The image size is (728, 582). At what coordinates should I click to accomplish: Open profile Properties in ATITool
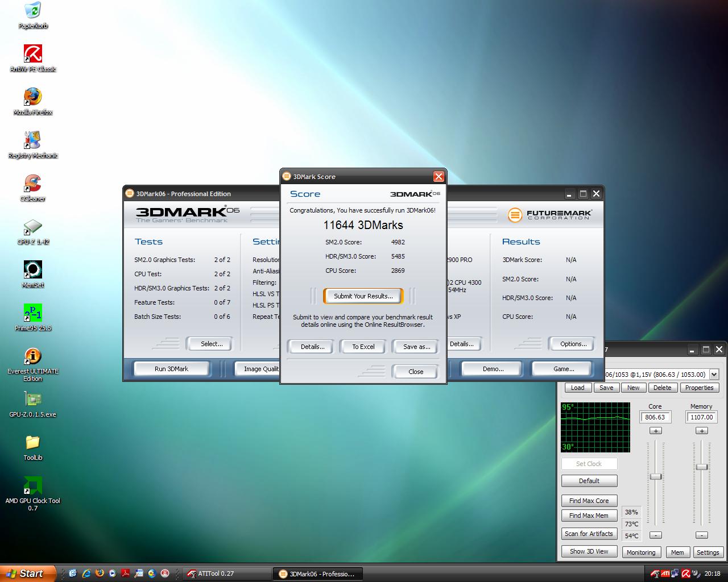click(x=699, y=388)
